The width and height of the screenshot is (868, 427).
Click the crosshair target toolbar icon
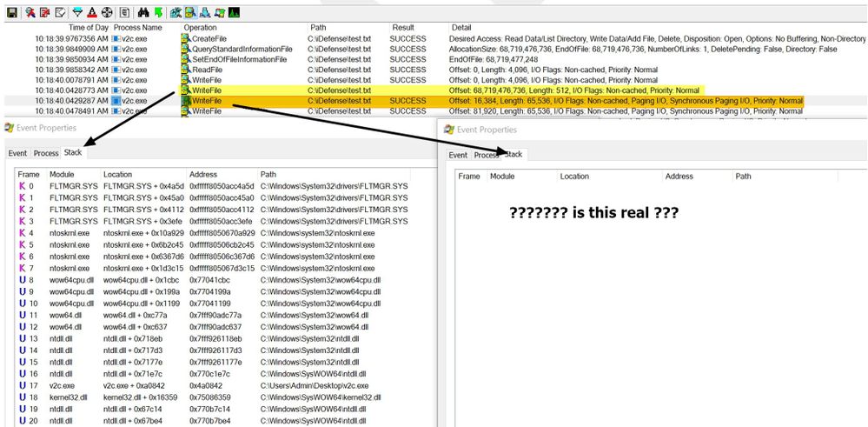[106, 12]
